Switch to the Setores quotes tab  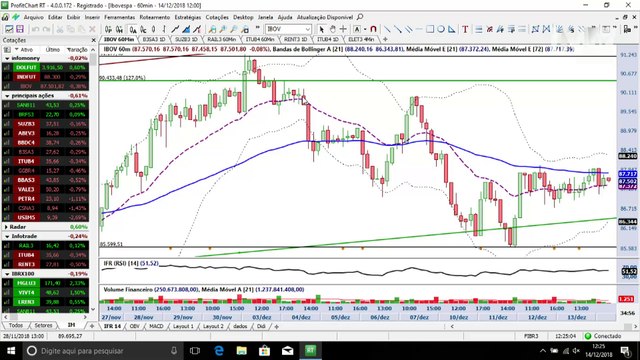click(43, 325)
